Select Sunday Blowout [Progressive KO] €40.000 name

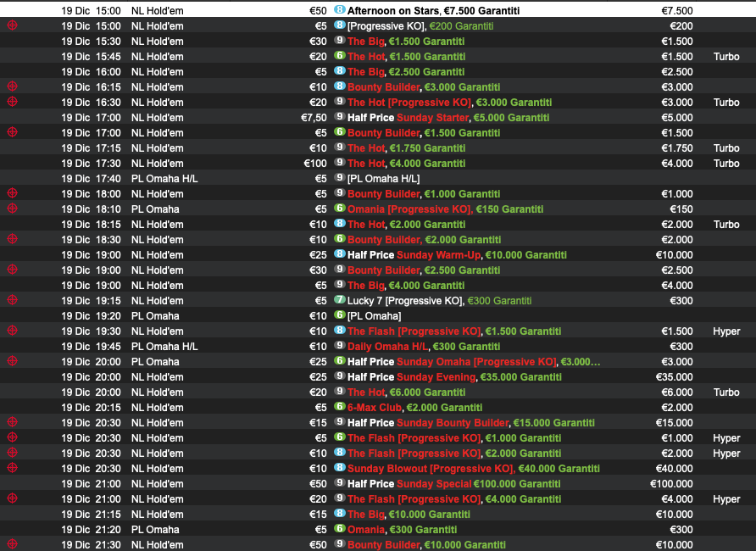(x=474, y=469)
